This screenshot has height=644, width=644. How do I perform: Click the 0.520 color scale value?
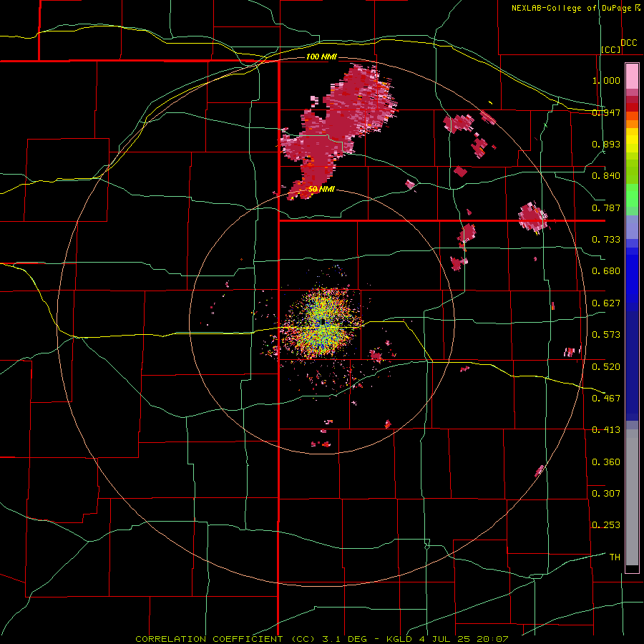tap(606, 367)
